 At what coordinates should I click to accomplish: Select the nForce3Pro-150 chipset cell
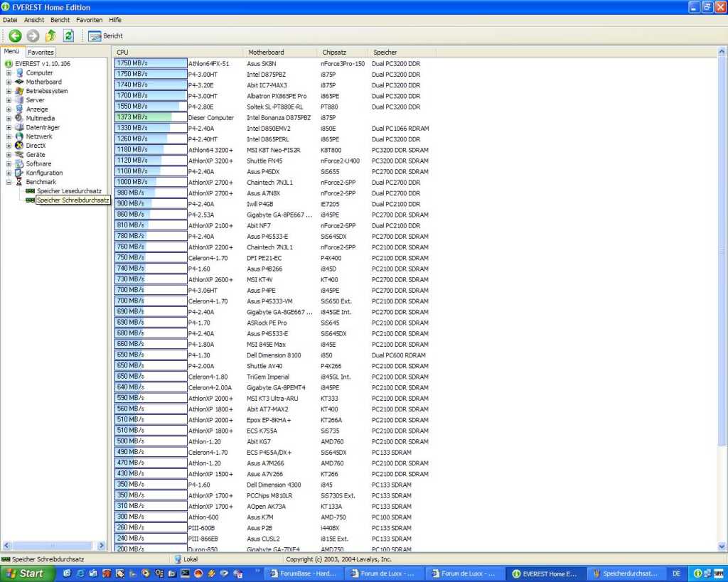pyautogui.click(x=343, y=63)
